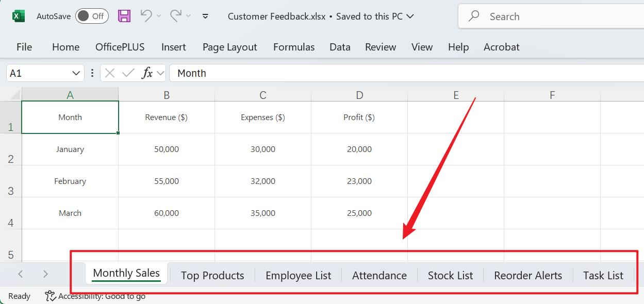This screenshot has width=644, height=304.
Task: Open the Employee List sheet tab
Action: pyautogui.click(x=298, y=276)
